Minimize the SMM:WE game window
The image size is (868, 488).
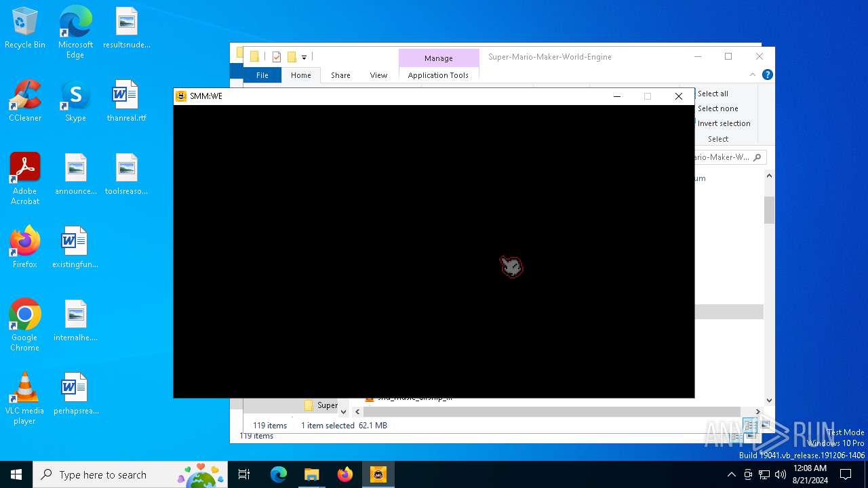click(x=616, y=96)
